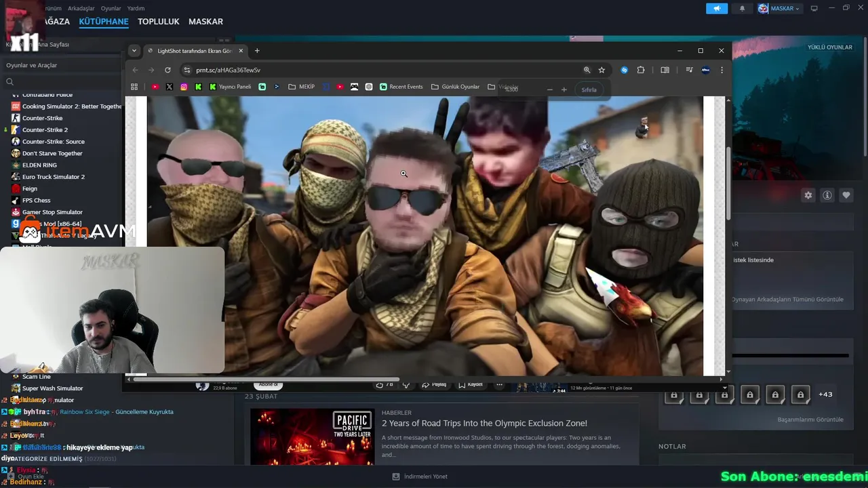Select Gamer Stop Simulator in library

click(52, 212)
